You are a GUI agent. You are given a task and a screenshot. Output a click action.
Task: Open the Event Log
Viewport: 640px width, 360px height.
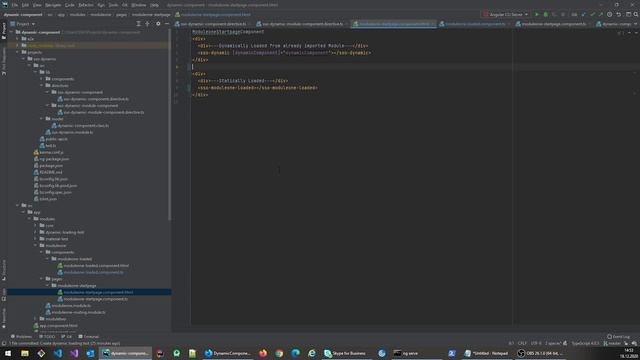(x=618, y=337)
